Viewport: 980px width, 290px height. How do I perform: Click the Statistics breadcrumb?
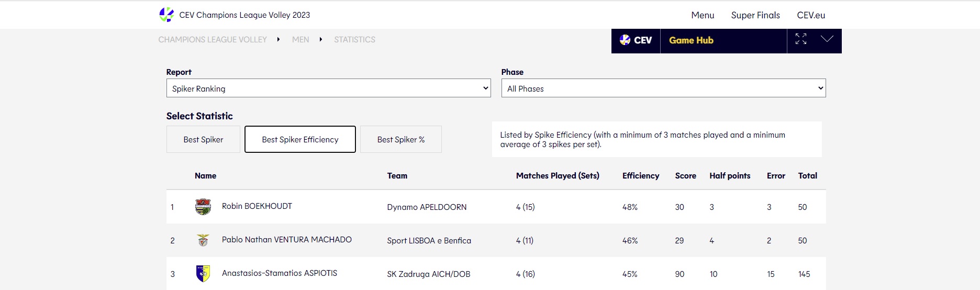click(354, 40)
